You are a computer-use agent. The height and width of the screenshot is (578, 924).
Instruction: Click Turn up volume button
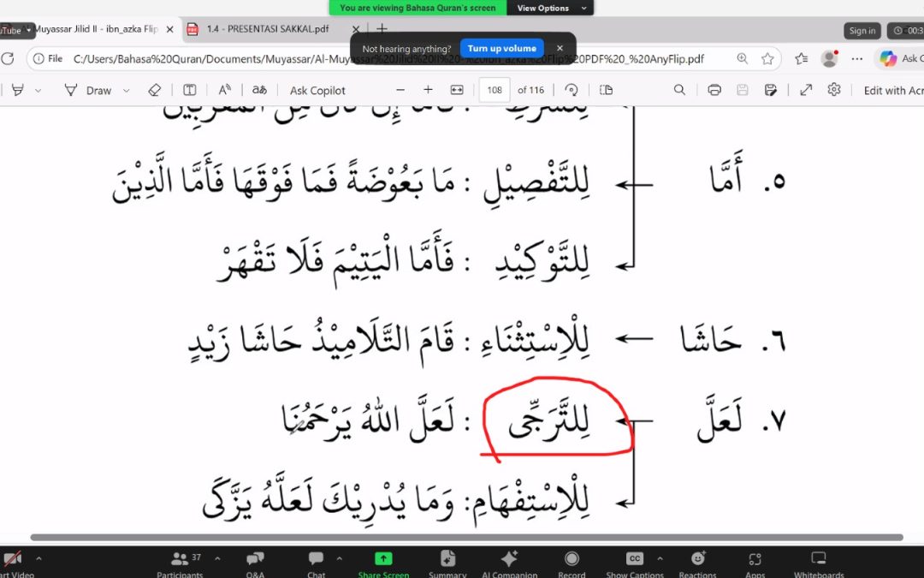tap(501, 48)
